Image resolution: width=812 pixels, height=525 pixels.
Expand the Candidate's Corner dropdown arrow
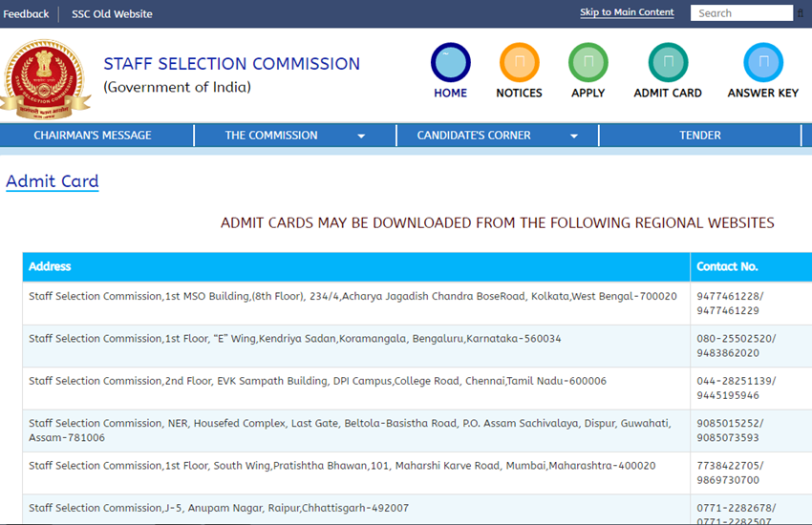click(573, 136)
